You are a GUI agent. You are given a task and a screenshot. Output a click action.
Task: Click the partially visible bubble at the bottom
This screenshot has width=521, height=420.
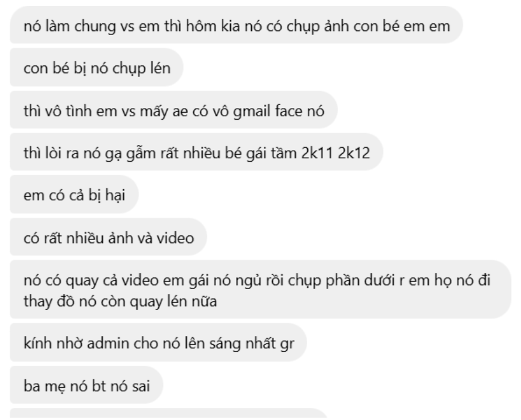pyautogui.click(x=169, y=413)
